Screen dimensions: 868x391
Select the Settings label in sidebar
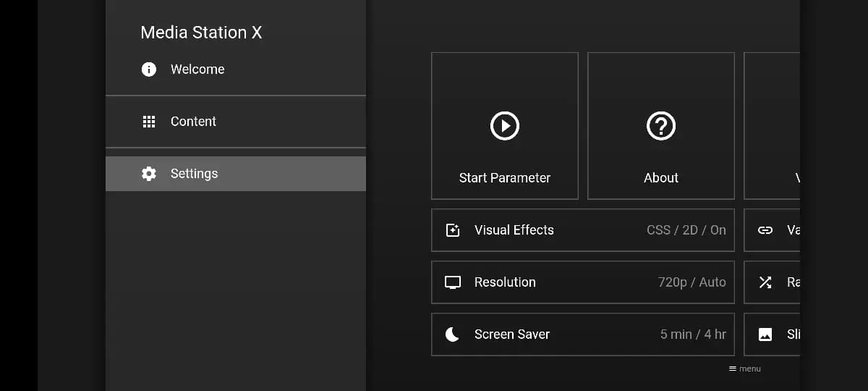(194, 174)
